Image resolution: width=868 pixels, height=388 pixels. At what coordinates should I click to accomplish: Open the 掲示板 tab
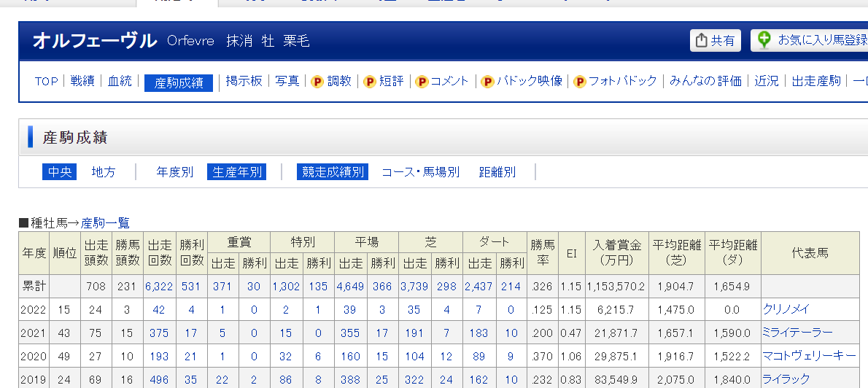point(244,82)
